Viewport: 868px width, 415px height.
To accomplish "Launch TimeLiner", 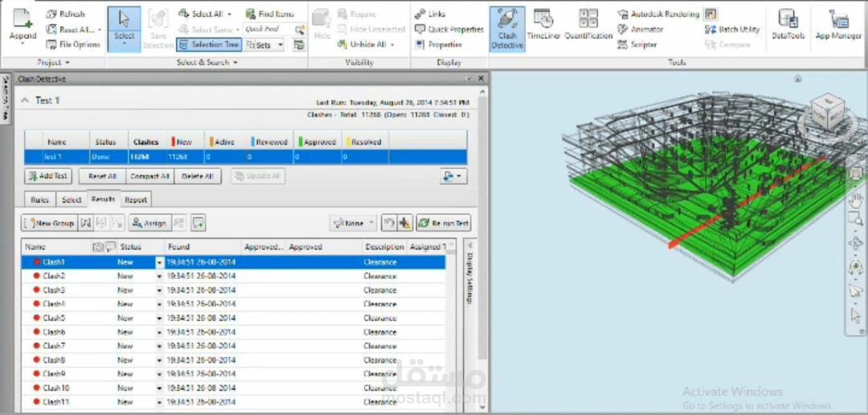I will (x=543, y=26).
